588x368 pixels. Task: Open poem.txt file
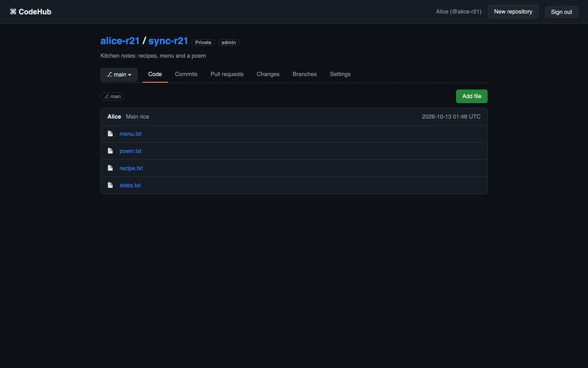point(130,151)
